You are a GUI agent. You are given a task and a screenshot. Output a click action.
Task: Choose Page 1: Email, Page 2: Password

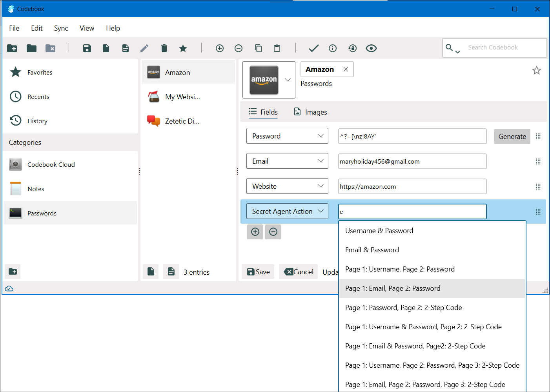click(x=432, y=288)
